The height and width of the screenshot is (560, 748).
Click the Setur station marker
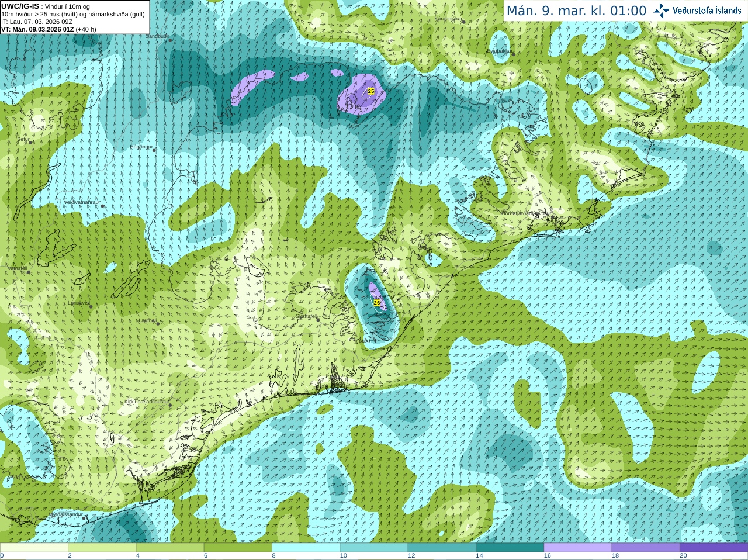30,142
